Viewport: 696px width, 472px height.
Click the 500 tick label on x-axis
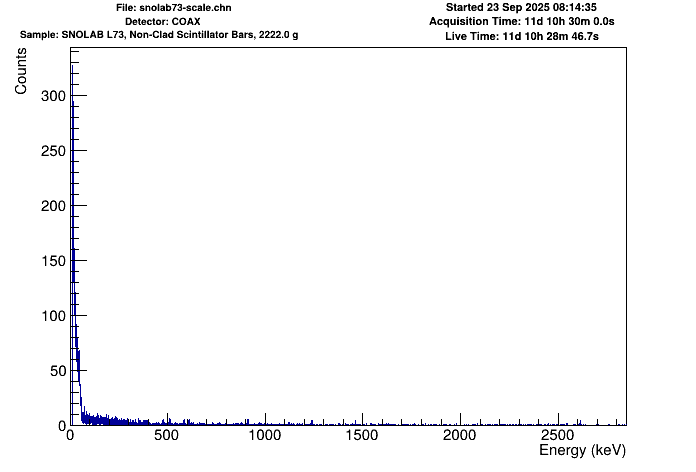[x=166, y=437]
